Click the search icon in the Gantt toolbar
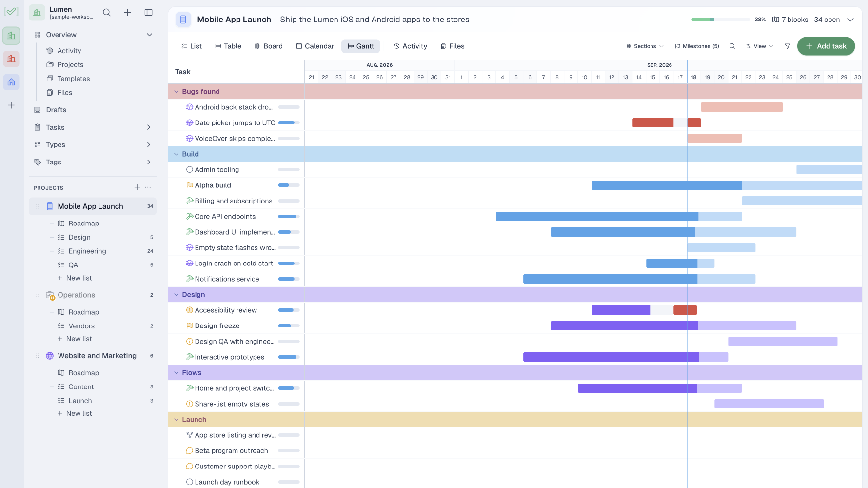868x488 pixels. tap(732, 46)
